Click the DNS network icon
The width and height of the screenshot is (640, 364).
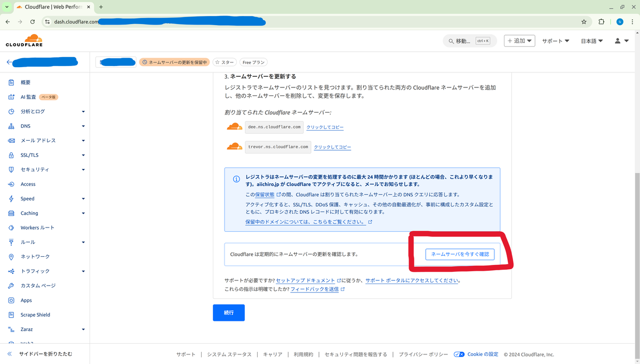[x=11, y=126]
